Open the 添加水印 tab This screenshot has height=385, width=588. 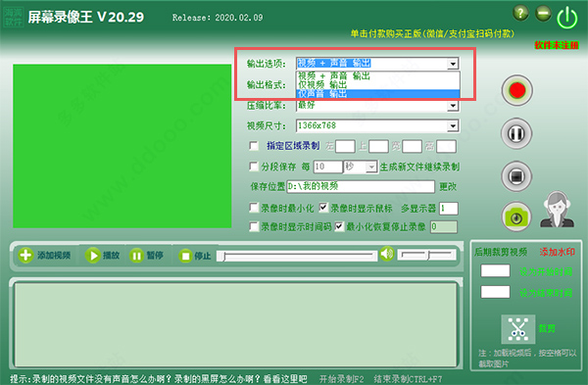click(x=557, y=252)
